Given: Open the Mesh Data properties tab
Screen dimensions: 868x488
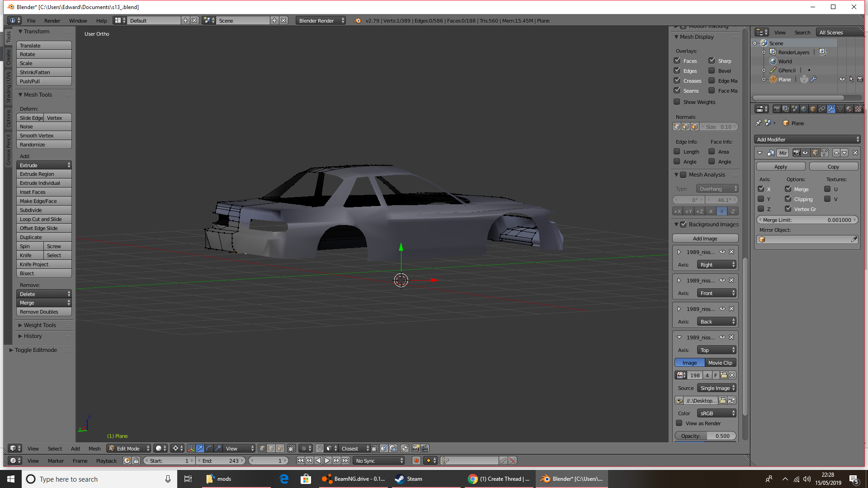Looking at the screenshot, I should [840, 109].
